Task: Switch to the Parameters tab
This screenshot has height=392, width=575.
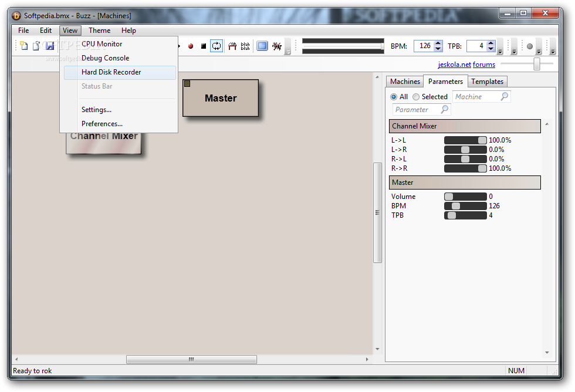Action: (x=445, y=82)
